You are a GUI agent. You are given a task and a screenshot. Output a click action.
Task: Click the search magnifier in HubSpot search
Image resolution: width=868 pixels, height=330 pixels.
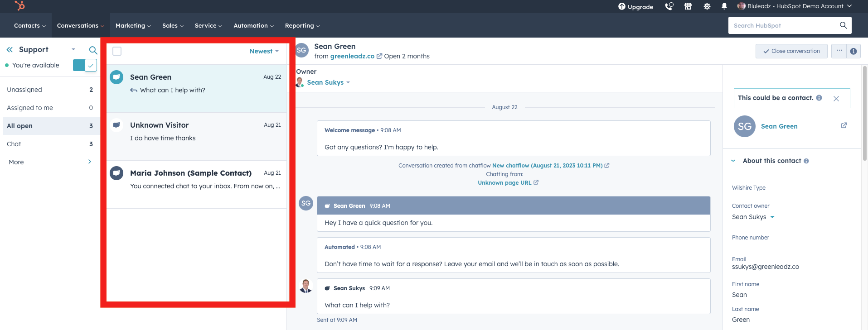pyautogui.click(x=843, y=25)
